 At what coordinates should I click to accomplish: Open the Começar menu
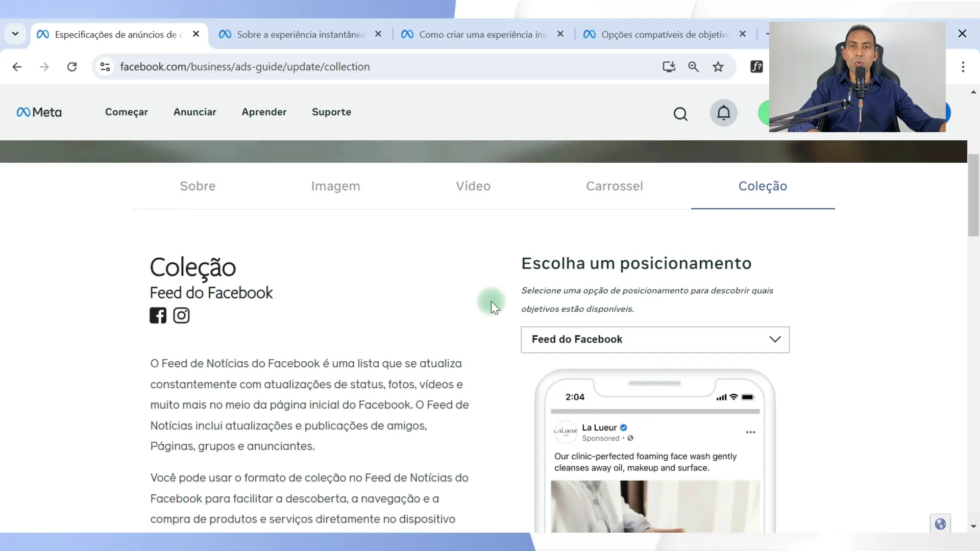click(127, 112)
